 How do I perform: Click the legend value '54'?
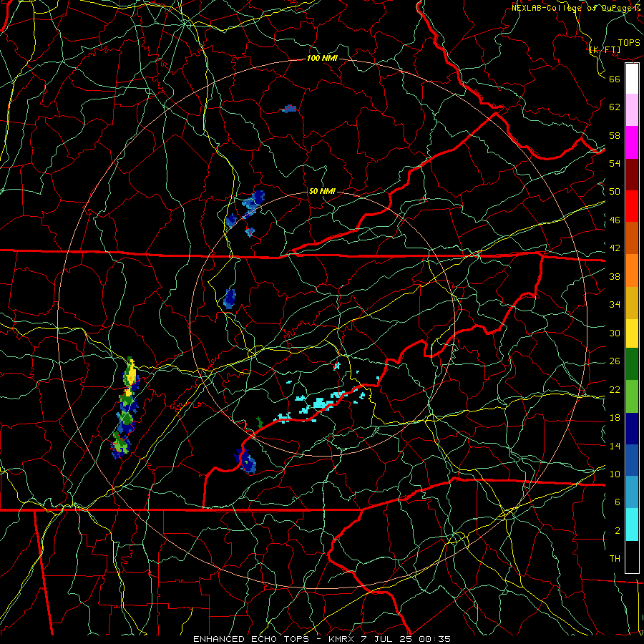click(x=615, y=163)
